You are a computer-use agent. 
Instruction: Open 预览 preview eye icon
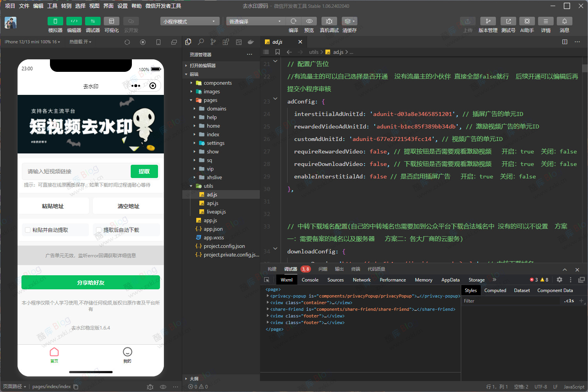[309, 21]
